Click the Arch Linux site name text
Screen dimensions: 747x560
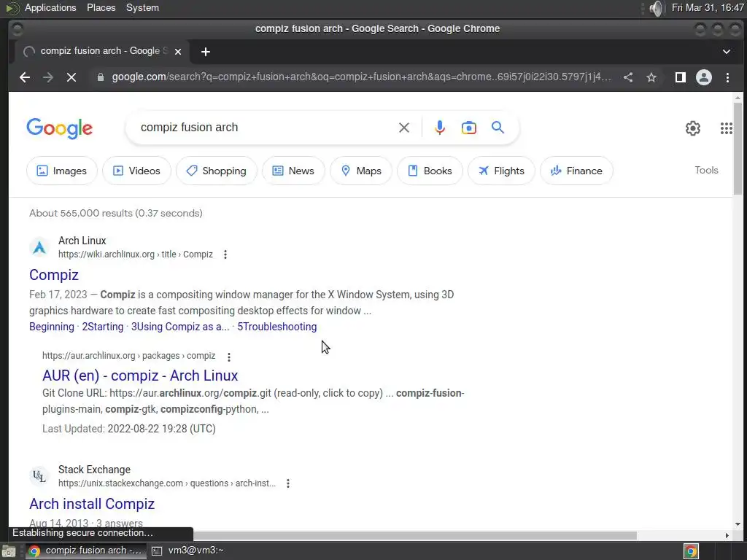82,241
